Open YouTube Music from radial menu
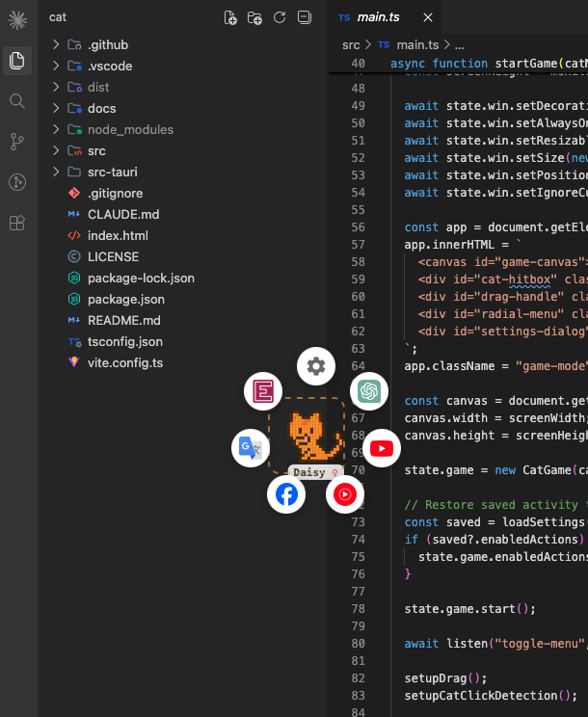The width and height of the screenshot is (588, 717). [345, 494]
